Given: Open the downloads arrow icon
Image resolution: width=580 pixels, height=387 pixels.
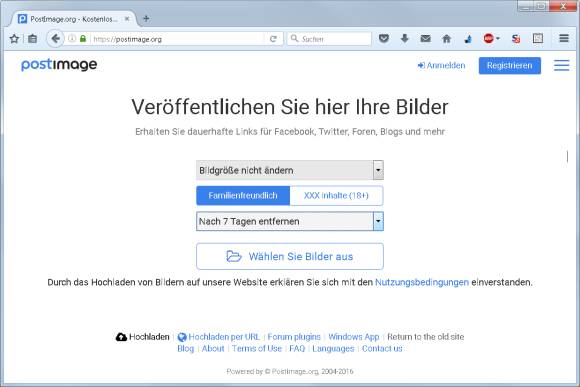Looking at the screenshot, I should [x=405, y=38].
